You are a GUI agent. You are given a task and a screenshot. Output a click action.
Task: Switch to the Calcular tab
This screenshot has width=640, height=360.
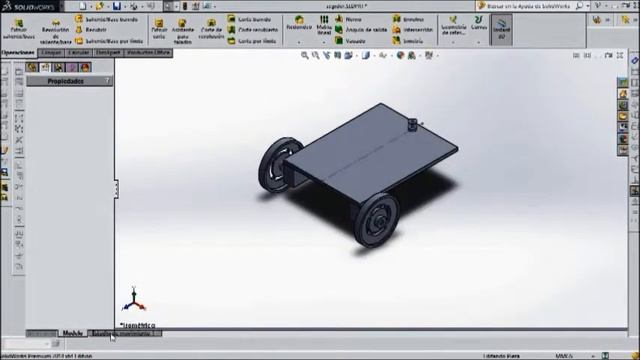point(78,53)
